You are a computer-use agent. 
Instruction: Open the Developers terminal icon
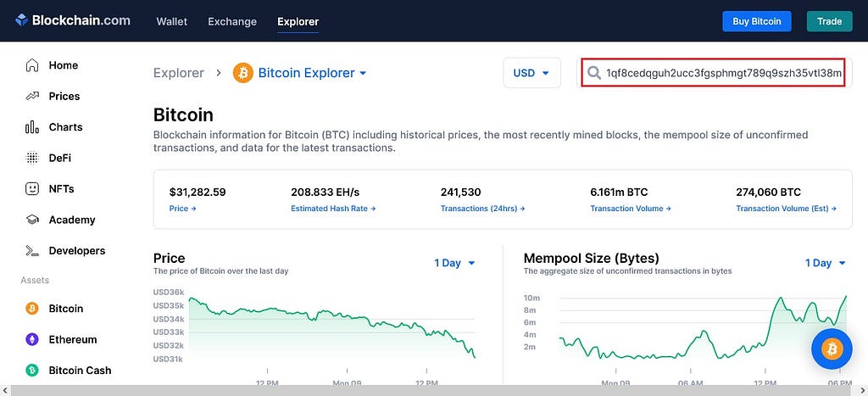pos(32,251)
